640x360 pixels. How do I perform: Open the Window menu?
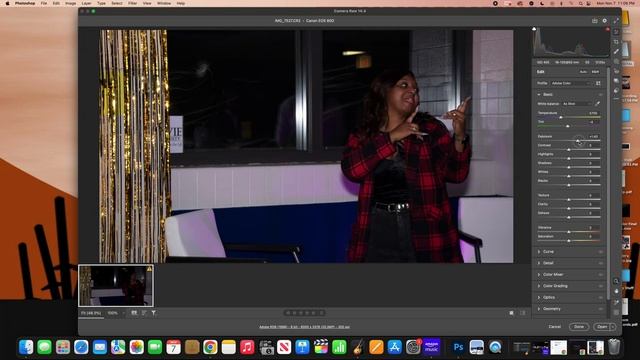pos(164,3)
